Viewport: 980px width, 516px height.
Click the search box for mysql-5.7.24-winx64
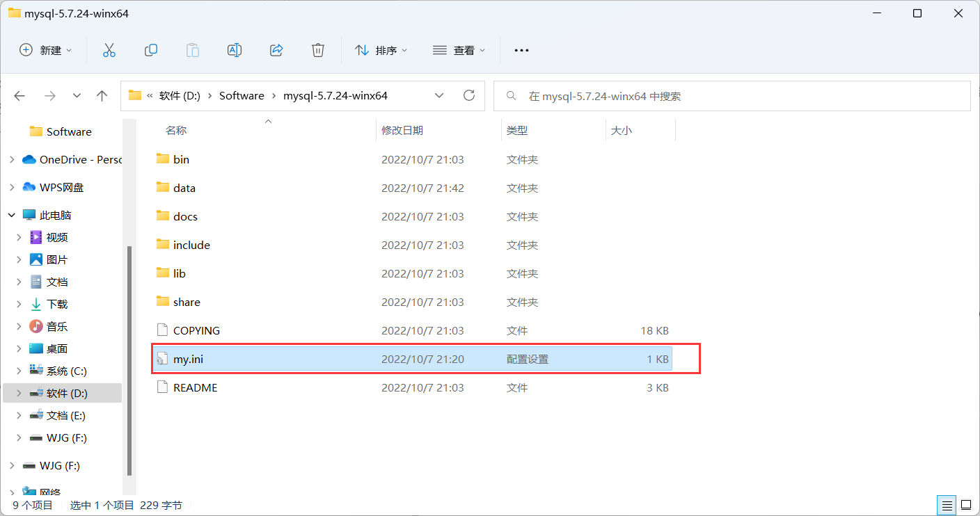tap(732, 96)
